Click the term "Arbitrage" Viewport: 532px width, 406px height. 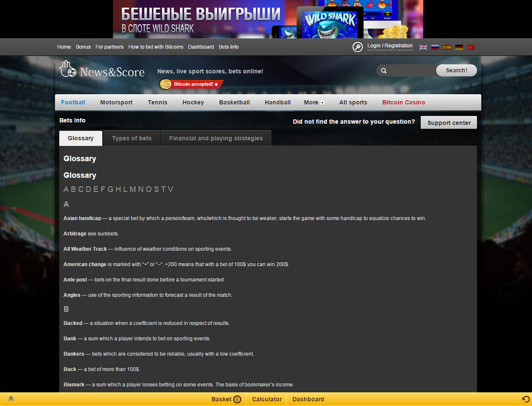tap(75, 234)
